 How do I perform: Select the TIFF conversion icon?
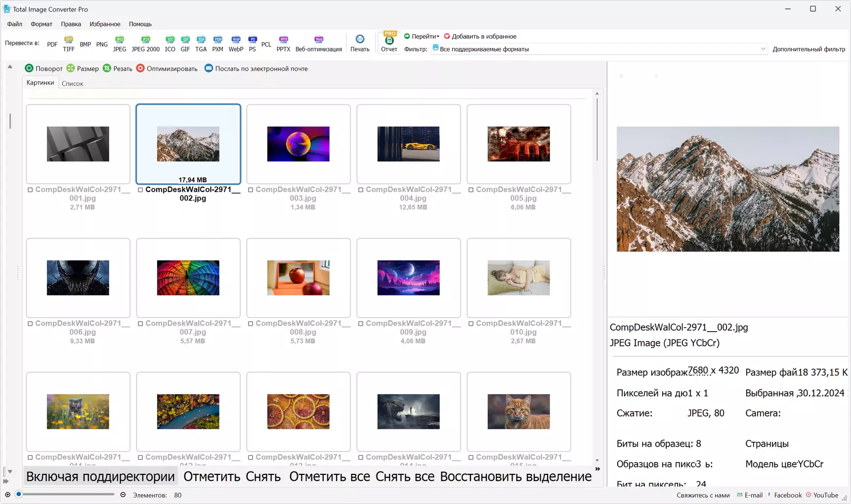point(69,44)
